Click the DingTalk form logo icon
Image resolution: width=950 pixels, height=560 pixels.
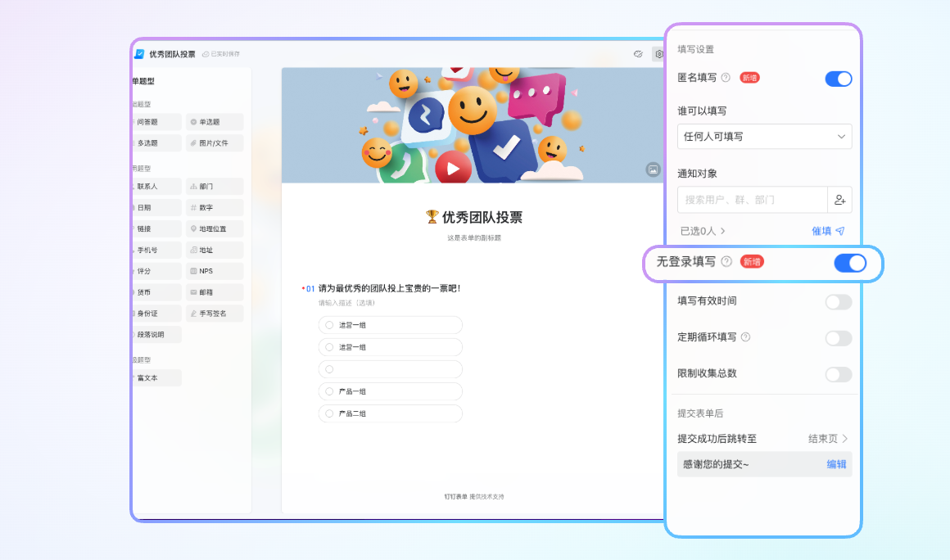(138, 54)
